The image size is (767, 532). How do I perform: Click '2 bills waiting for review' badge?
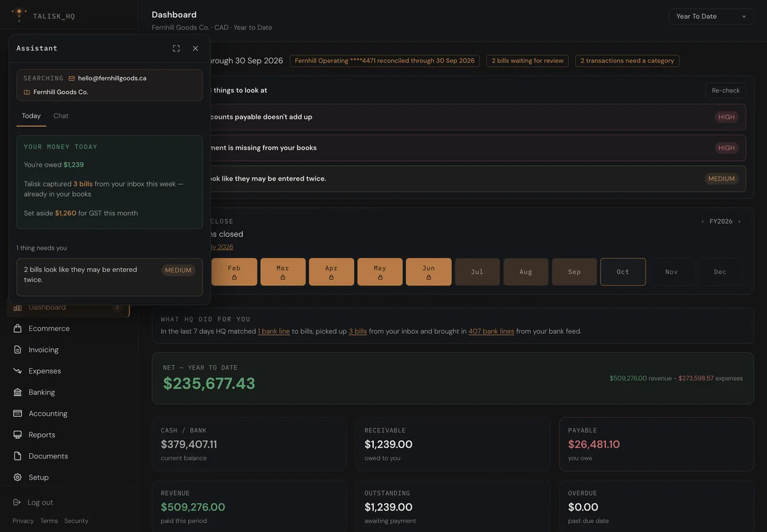pyautogui.click(x=527, y=61)
